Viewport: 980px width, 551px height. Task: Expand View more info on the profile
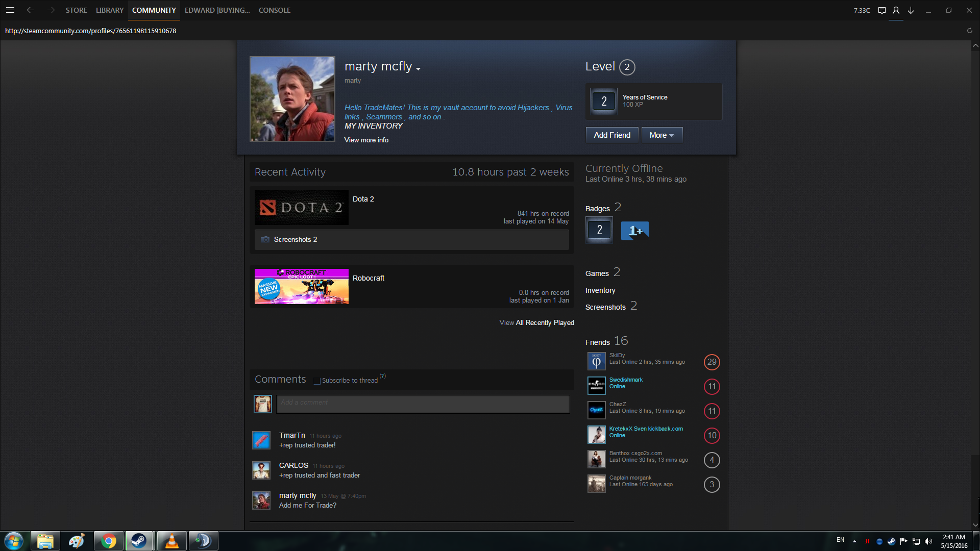coord(366,140)
